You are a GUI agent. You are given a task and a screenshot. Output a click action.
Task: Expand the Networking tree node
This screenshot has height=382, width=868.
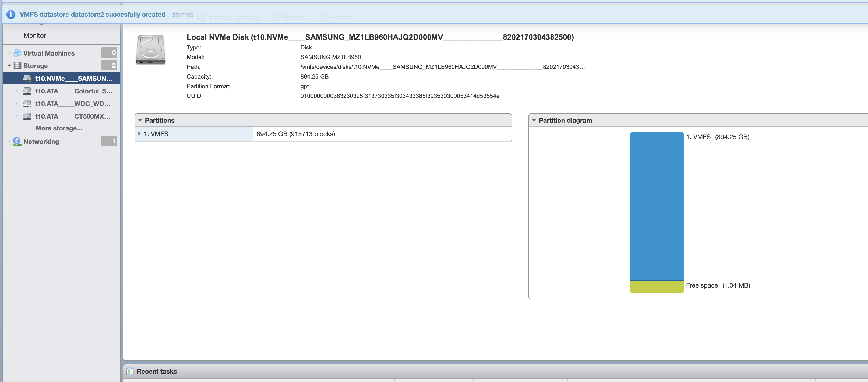pyautogui.click(x=9, y=142)
